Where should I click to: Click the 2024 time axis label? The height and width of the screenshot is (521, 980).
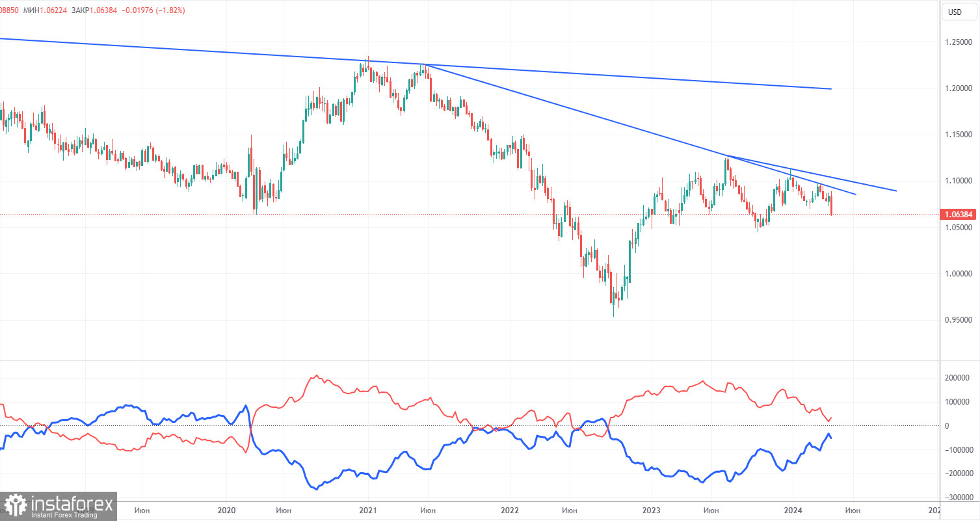pyautogui.click(x=793, y=511)
